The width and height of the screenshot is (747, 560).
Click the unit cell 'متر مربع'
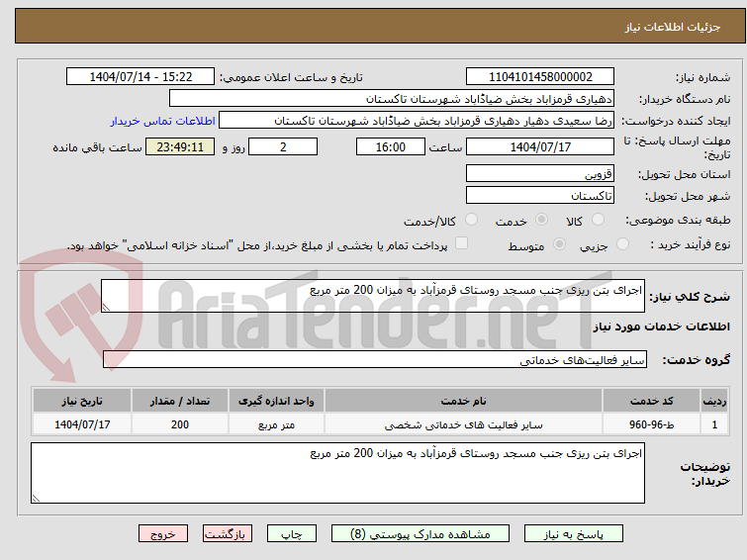point(276,424)
